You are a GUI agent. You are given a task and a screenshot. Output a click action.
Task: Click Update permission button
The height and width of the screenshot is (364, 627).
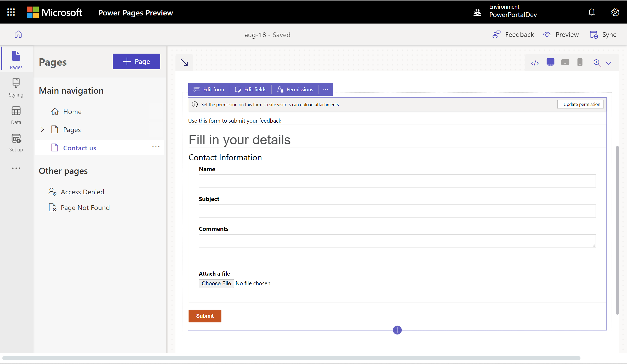(x=581, y=104)
